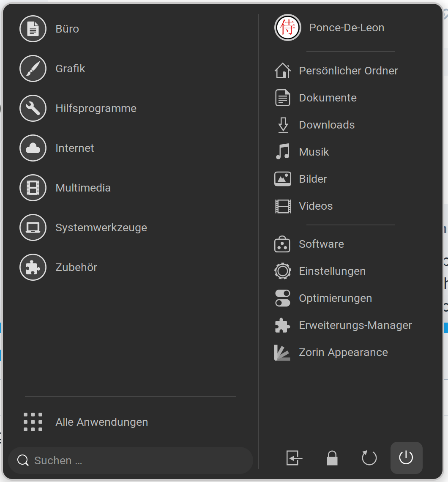Click the restart icon
This screenshot has width=448, height=482.
tap(369, 458)
